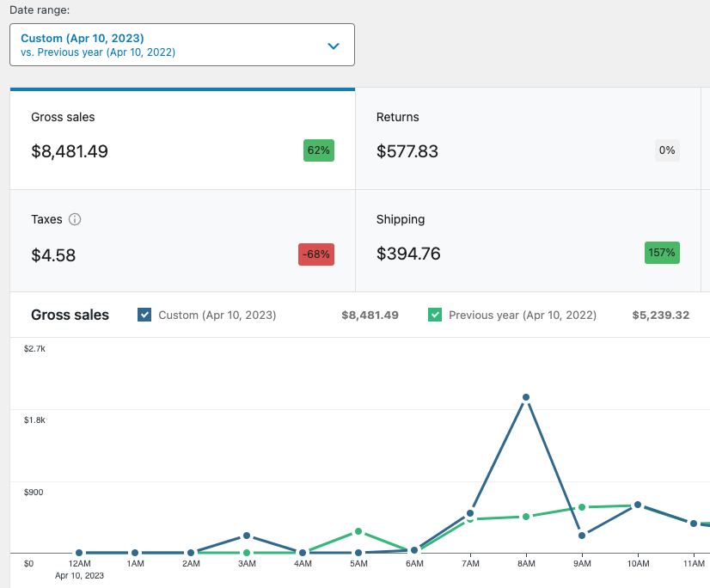Uncheck the Previous year (Apr 10, 2022) checkbox
The width and height of the screenshot is (710, 588).
click(x=435, y=315)
